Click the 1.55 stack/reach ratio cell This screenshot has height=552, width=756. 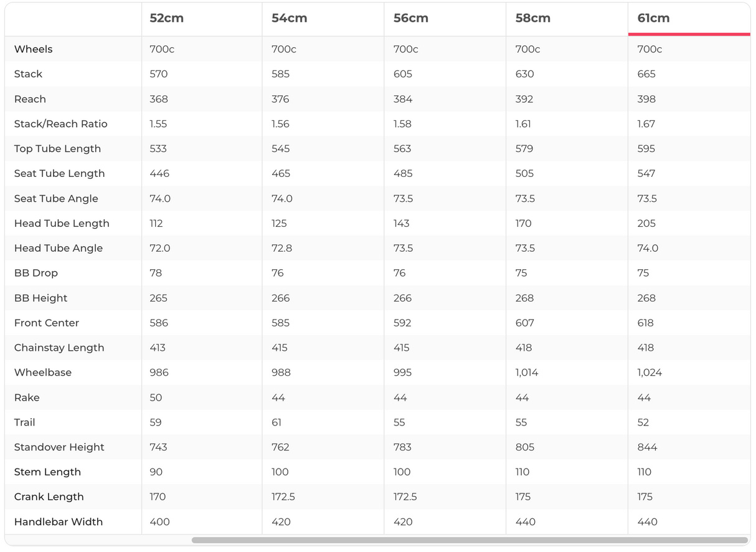pyautogui.click(x=158, y=124)
